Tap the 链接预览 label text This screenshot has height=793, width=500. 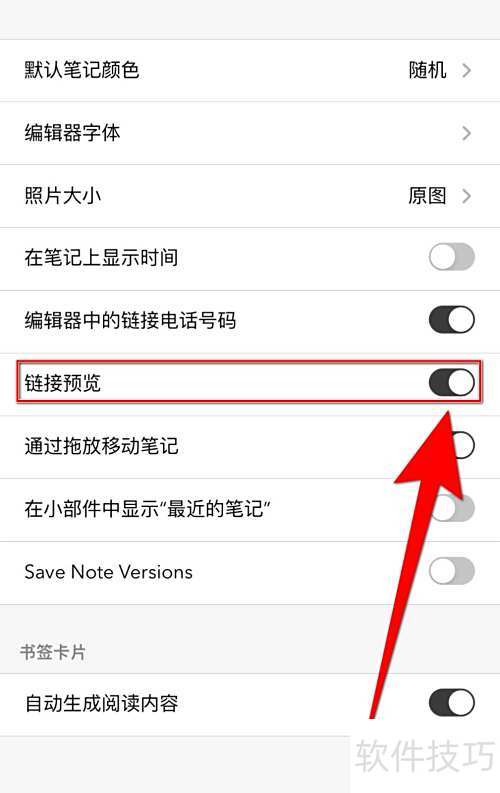pyautogui.click(x=63, y=383)
